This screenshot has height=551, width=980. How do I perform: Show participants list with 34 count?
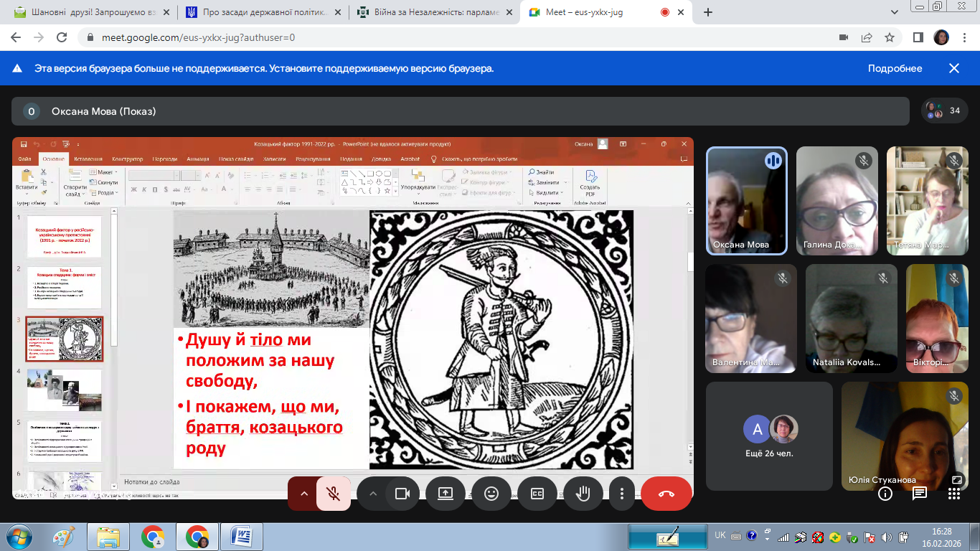[x=944, y=111]
